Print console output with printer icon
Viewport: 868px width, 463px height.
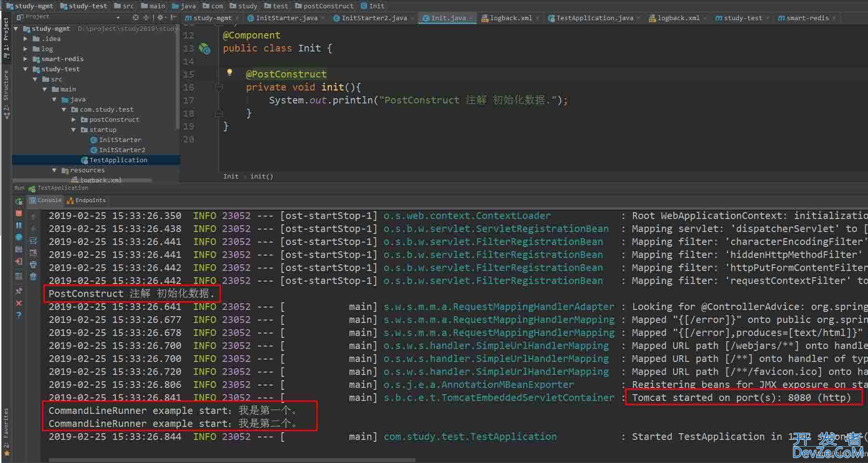click(33, 264)
